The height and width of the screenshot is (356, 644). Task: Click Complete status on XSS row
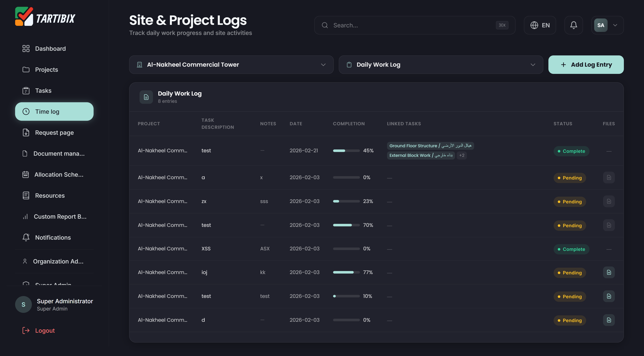click(571, 249)
